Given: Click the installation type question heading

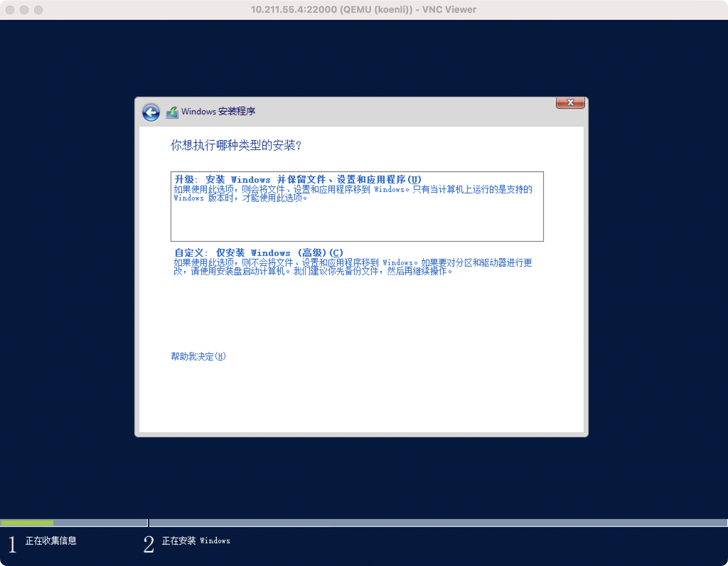Looking at the screenshot, I should point(236,145).
